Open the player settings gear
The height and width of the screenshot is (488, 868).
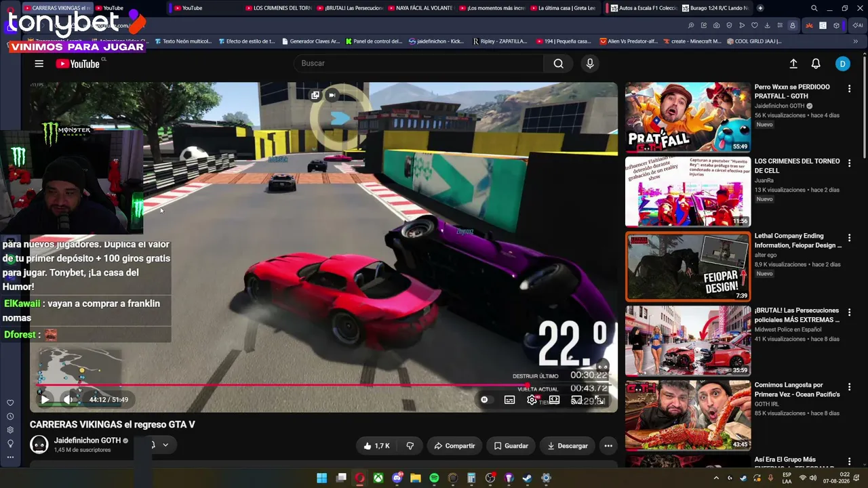click(532, 400)
